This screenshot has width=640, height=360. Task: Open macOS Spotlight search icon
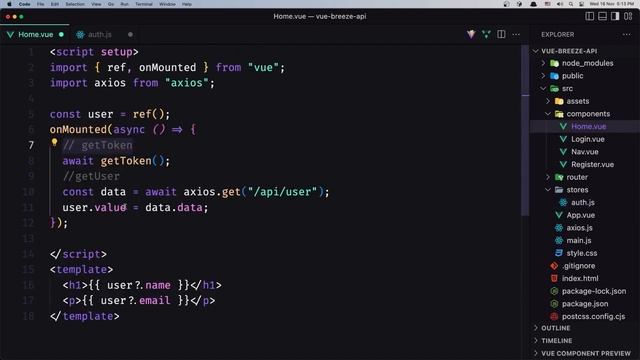[571, 4]
